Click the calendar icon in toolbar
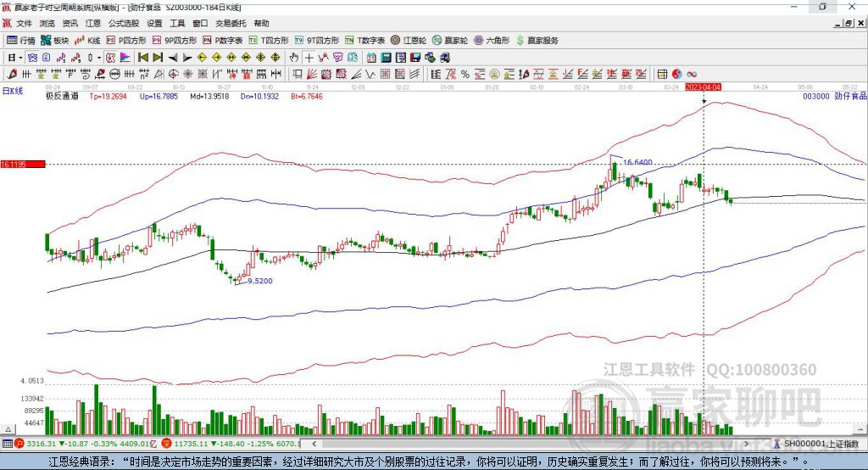The image size is (868, 470). [x=371, y=57]
